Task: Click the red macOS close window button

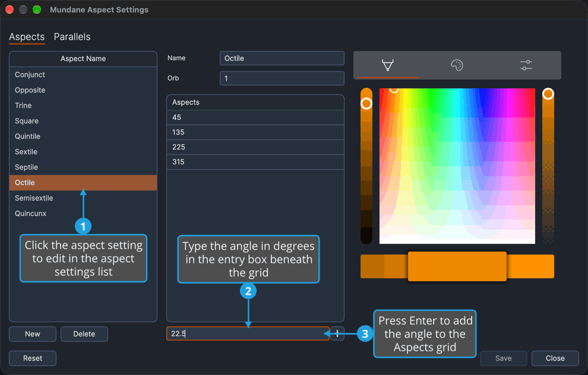Action: pos(10,9)
